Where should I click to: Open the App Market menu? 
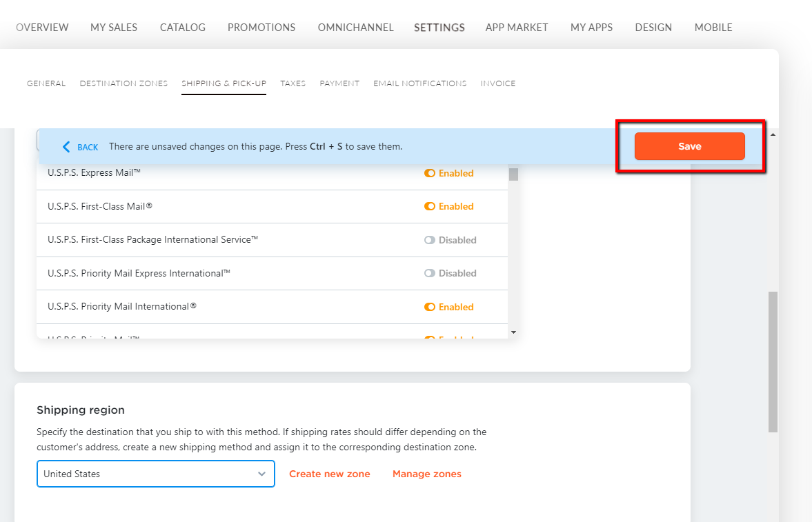pos(516,28)
